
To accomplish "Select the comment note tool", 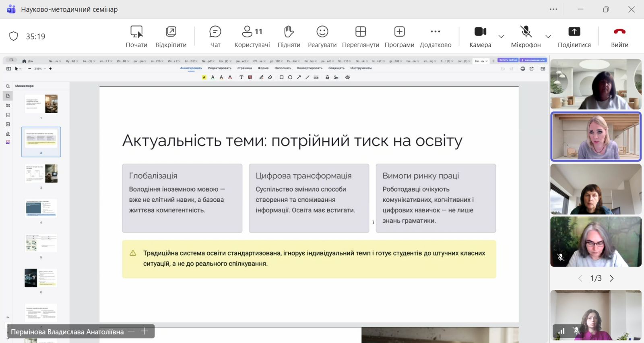I will 250,77.
